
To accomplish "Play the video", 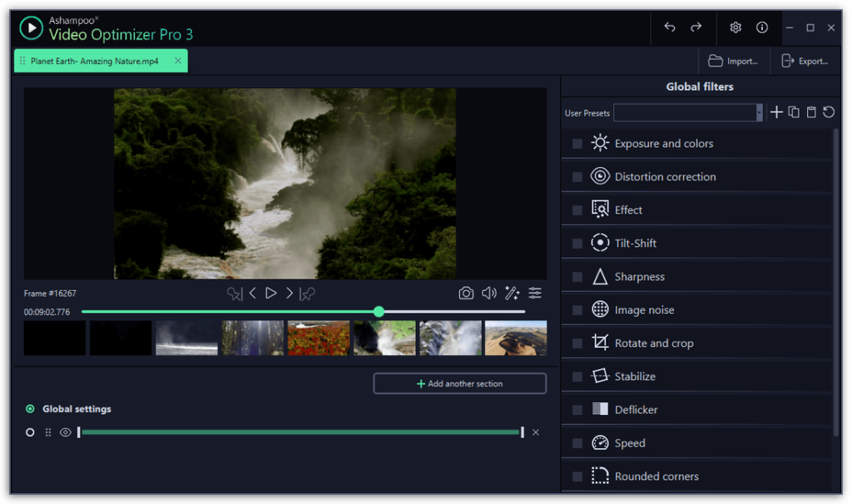I will [x=270, y=294].
